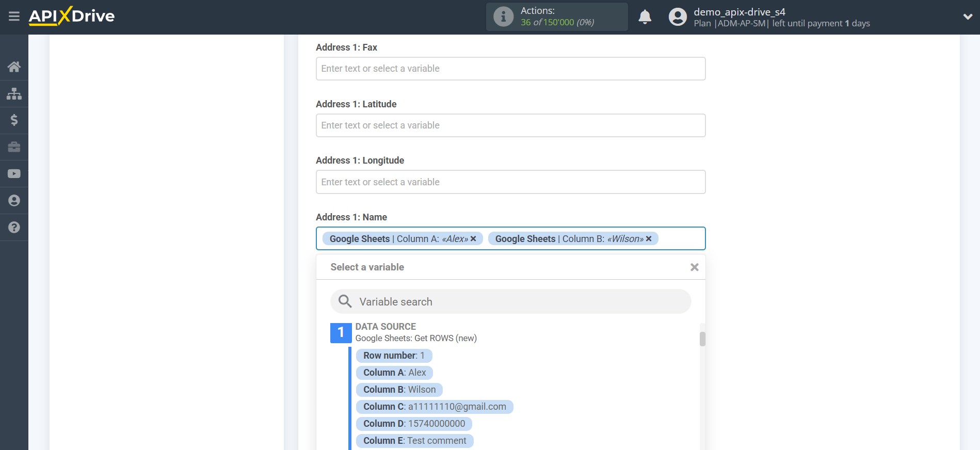Remove the Column A Alex tag
Image resolution: width=980 pixels, height=450 pixels.
point(473,238)
